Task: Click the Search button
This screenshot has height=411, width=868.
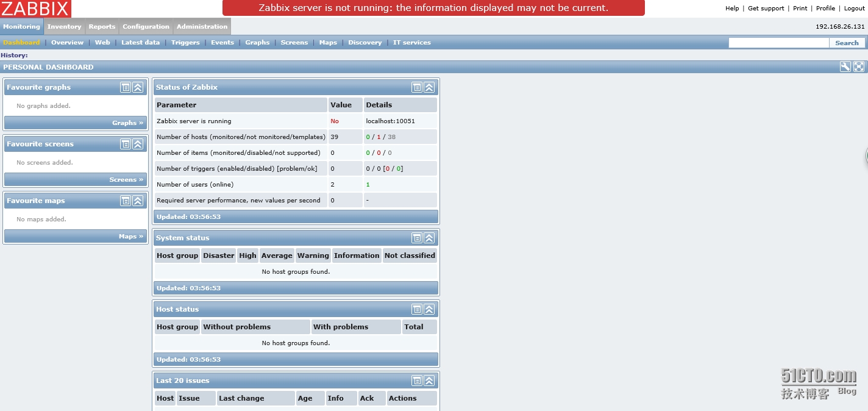Action: 847,43
